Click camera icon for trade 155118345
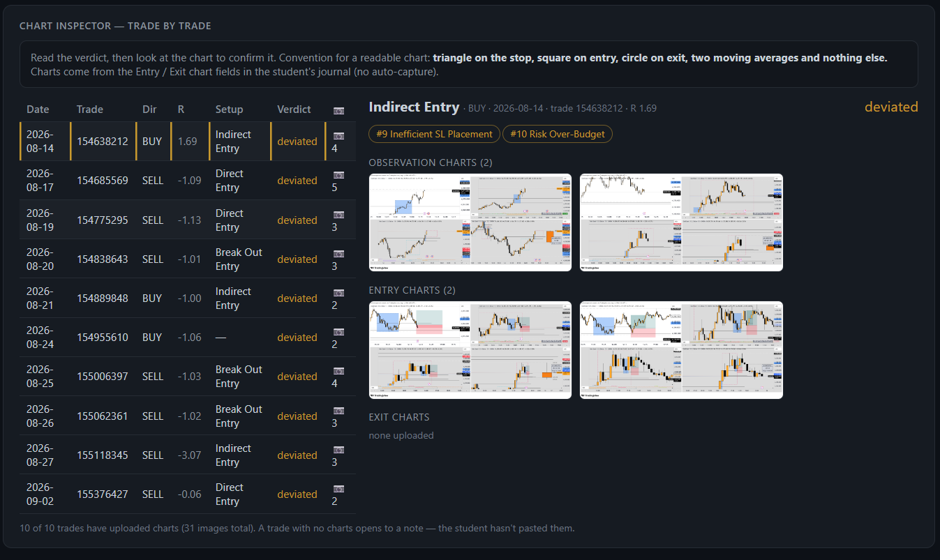Viewport: 940px width, 560px height. click(338, 449)
